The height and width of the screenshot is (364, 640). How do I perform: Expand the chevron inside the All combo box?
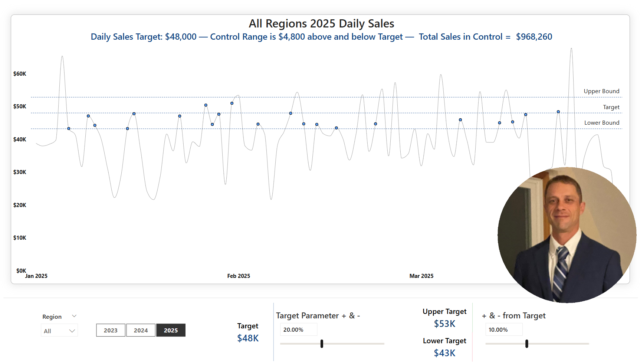pyautogui.click(x=72, y=330)
